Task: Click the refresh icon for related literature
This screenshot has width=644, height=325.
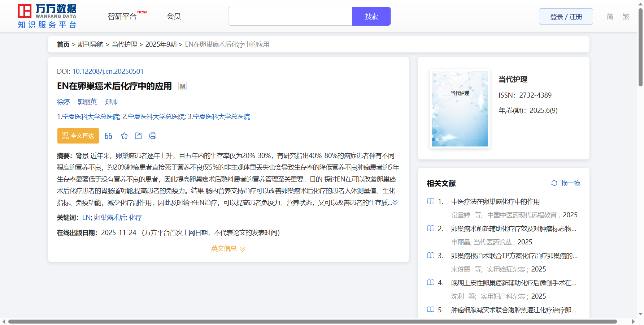Action: [x=554, y=183]
